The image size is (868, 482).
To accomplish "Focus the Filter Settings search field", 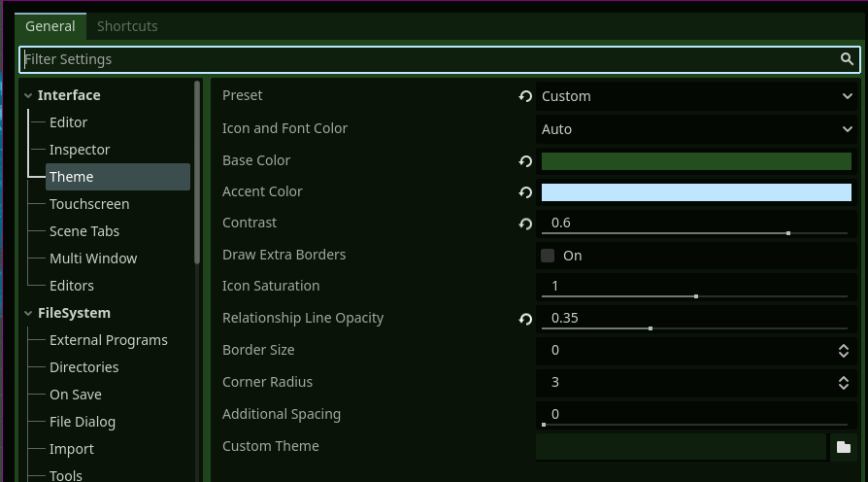I will (x=427, y=59).
